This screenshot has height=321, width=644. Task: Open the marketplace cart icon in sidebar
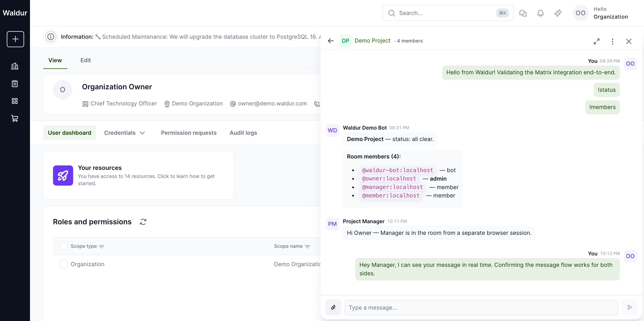[x=15, y=118]
